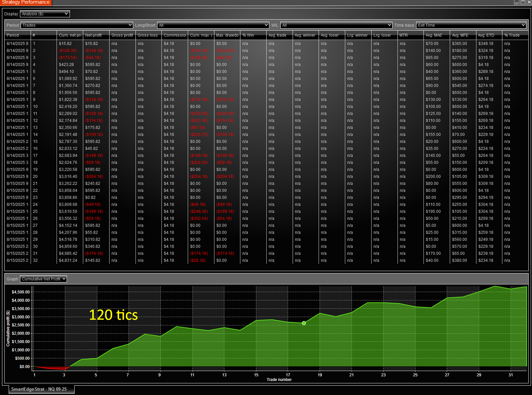The width and height of the screenshot is (532, 395).
Task: Open the Display Analysis ($) dropdown
Action: pyautogui.click(x=45, y=14)
